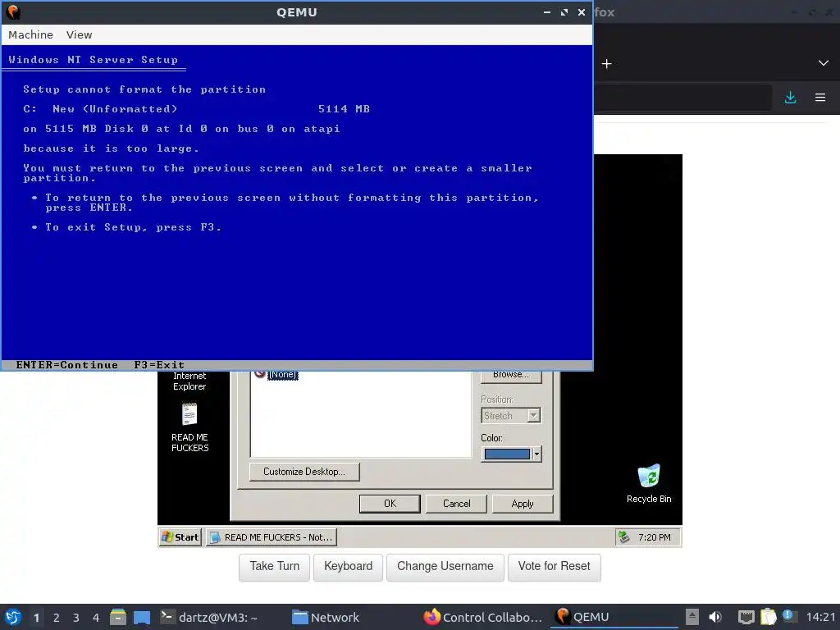Click the Vote for Reset button

tap(554, 567)
